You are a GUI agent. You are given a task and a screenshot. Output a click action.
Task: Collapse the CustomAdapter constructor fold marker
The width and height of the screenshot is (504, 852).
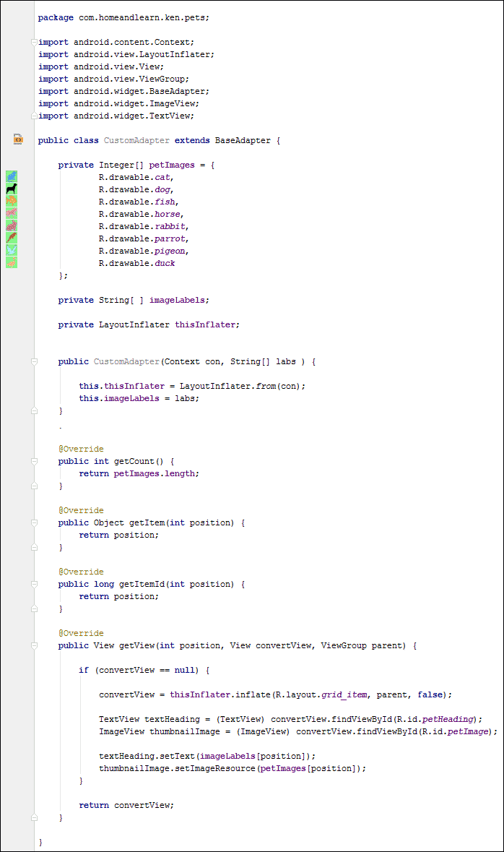click(34, 361)
